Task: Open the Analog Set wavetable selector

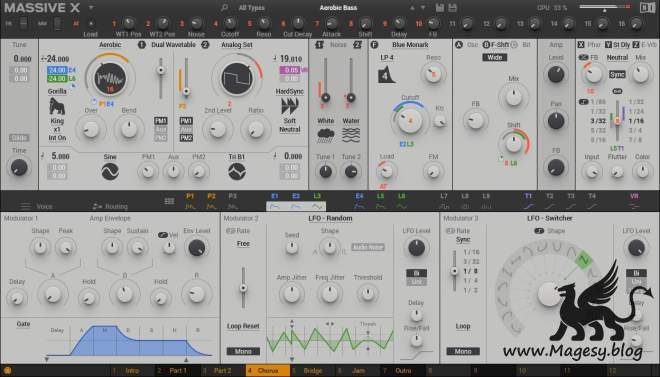Action: [x=237, y=45]
